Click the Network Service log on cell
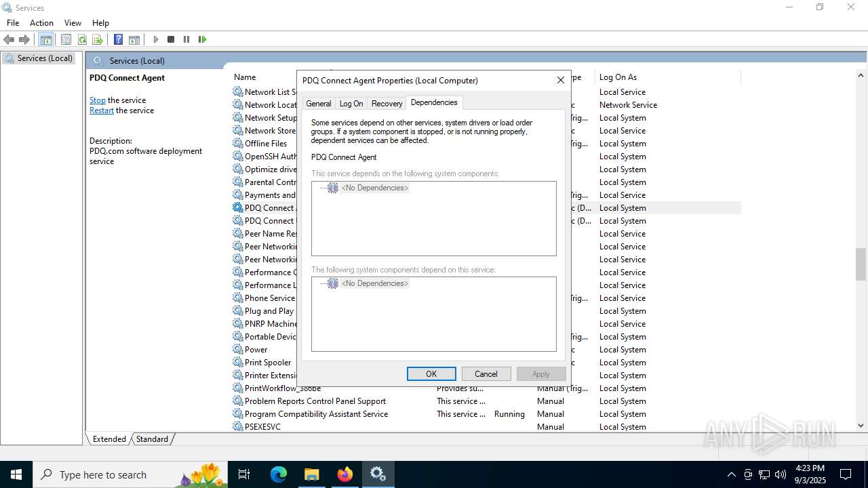Viewport: 868px width, 488px height. click(628, 104)
